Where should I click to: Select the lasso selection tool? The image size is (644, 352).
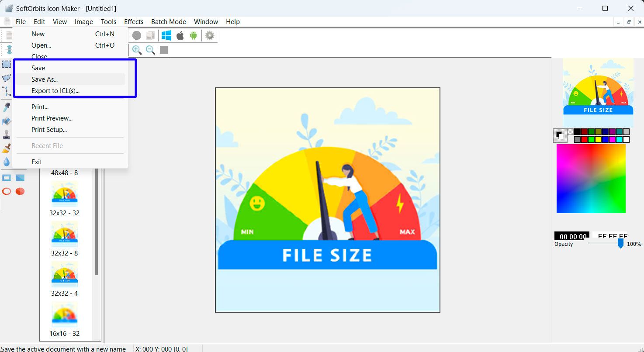(7, 78)
